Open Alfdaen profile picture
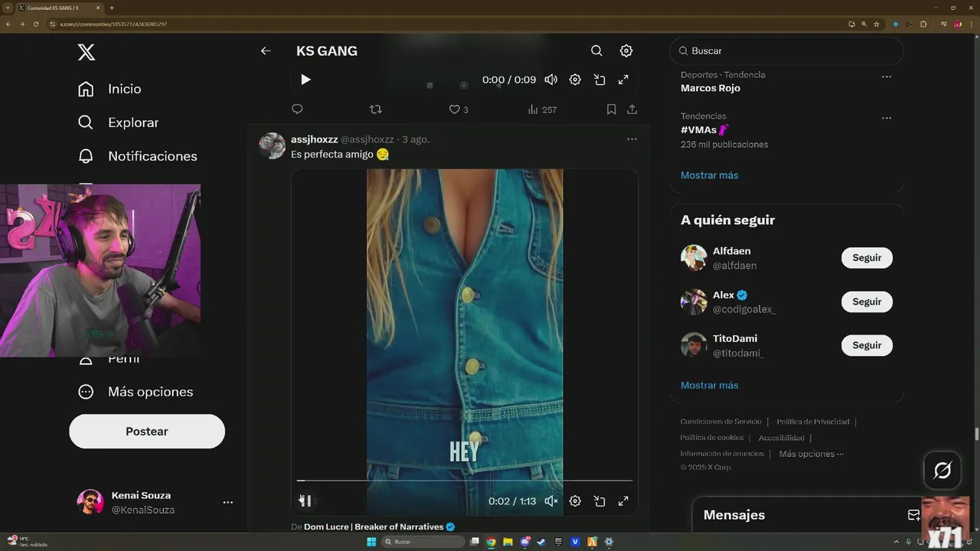Viewport: 980px width, 551px height. coord(694,258)
